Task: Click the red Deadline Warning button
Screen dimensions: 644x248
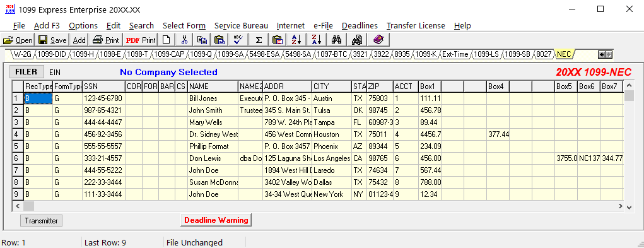Action: 216,220
